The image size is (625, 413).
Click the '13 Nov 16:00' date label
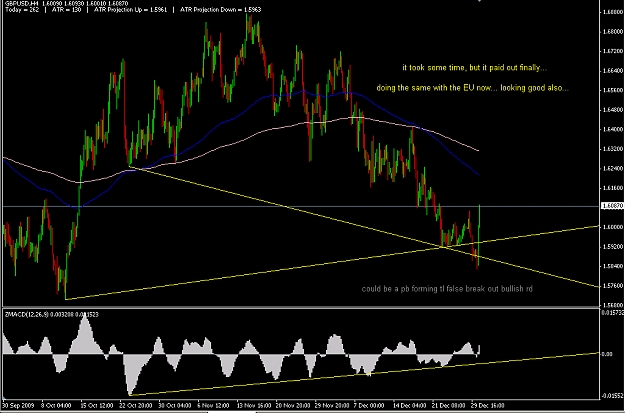click(x=254, y=406)
